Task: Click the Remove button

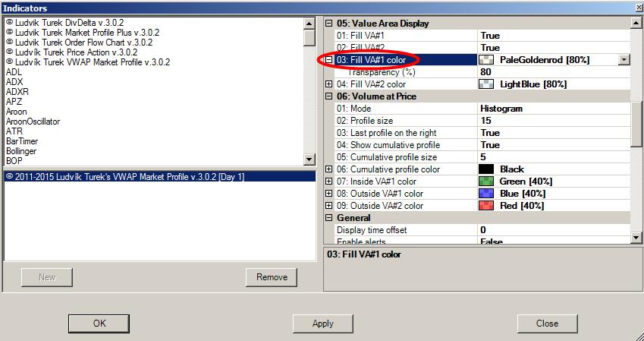Action: pos(272,277)
